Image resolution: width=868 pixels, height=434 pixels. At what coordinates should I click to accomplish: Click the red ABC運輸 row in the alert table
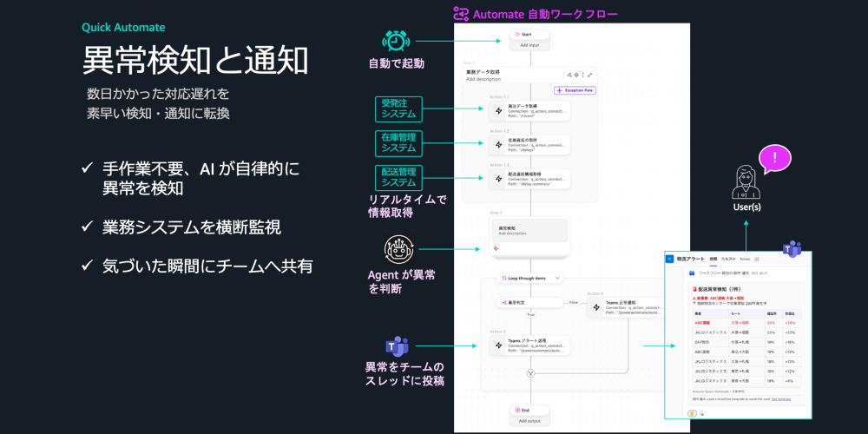pos(746,322)
